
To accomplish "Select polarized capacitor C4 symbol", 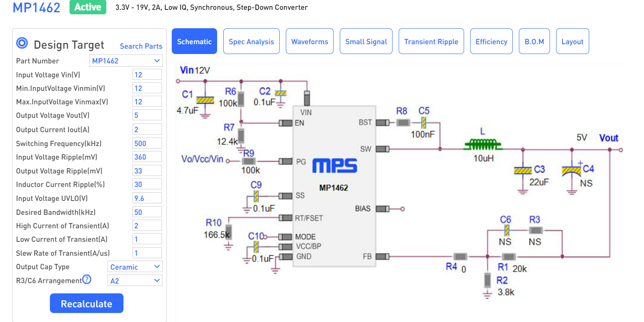I will tap(572, 170).
